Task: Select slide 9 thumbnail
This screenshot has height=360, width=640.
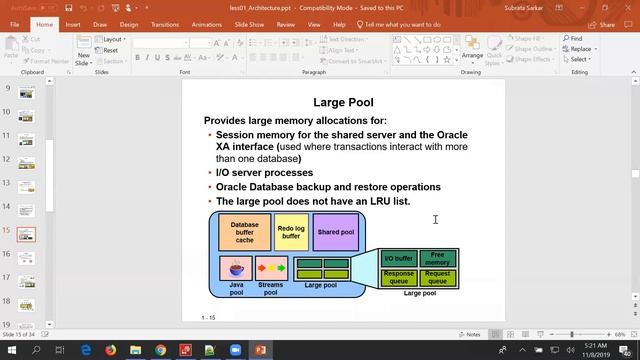Action: pyautogui.click(x=26, y=94)
